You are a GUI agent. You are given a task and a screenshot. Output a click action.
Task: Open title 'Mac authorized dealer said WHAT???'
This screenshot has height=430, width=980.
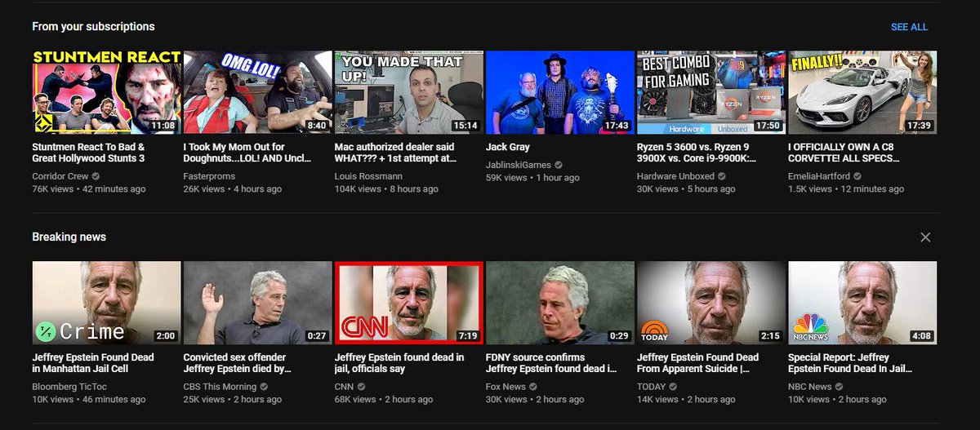click(394, 153)
